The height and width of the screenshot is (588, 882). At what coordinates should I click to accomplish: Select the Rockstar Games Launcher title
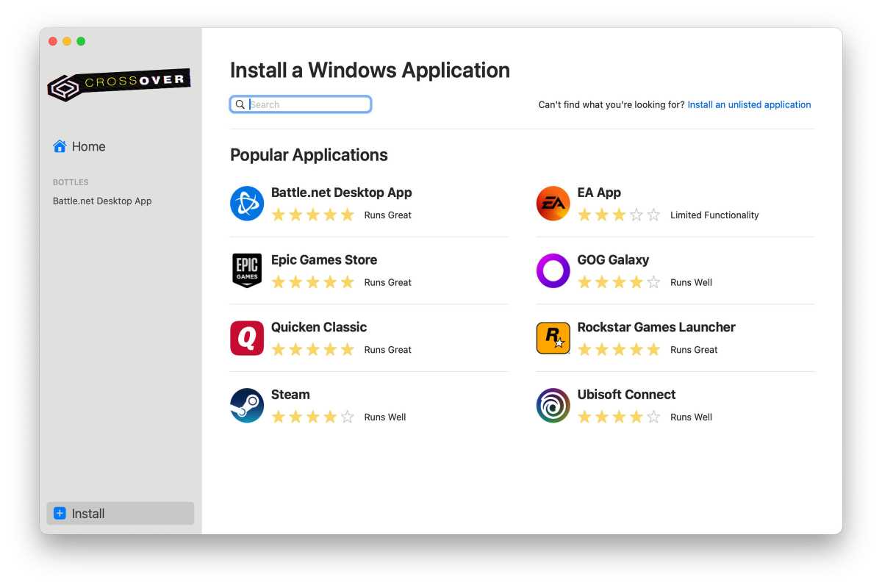656,327
